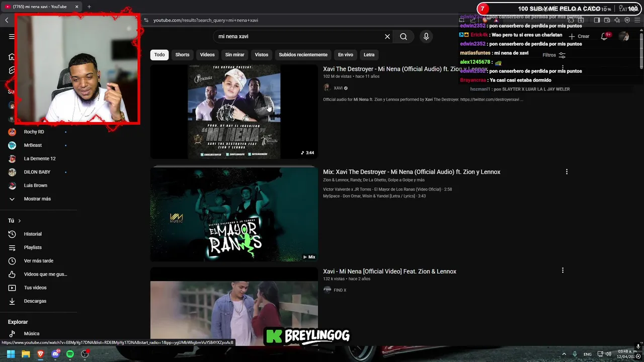Open the Filtros search filters button
Screen dimensions: 644x362
pyautogui.click(x=554, y=55)
